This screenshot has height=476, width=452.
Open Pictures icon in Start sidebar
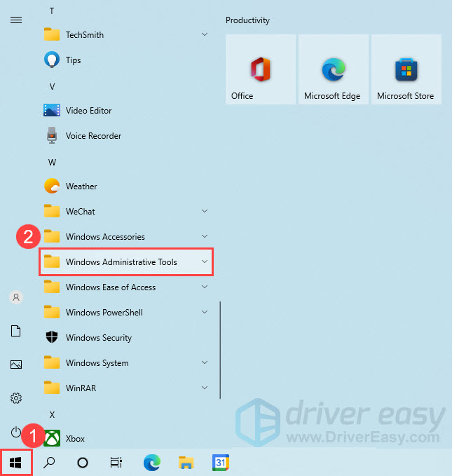[16, 365]
